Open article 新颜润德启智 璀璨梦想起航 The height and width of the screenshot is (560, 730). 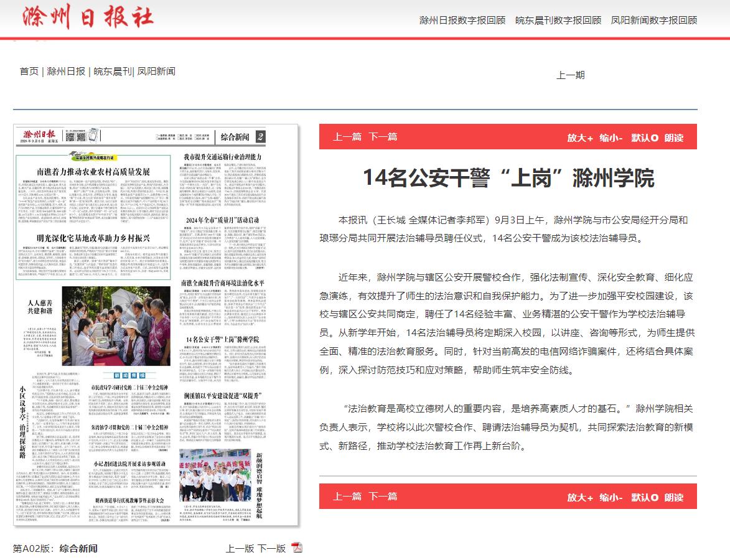(x=260, y=485)
